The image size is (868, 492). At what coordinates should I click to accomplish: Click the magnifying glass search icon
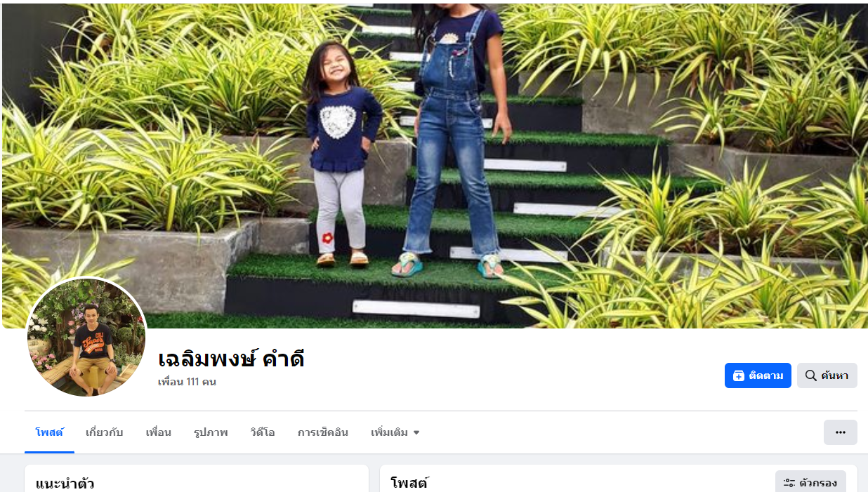[810, 375]
